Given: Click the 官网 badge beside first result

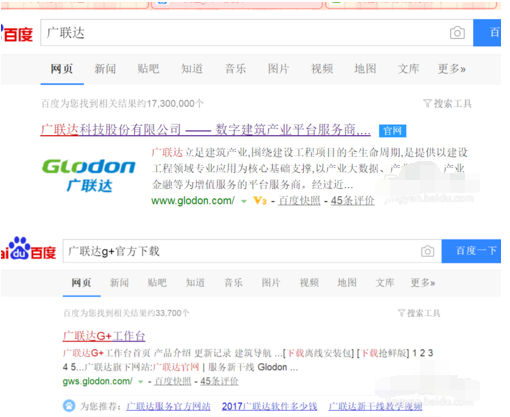Looking at the screenshot, I should click(392, 131).
